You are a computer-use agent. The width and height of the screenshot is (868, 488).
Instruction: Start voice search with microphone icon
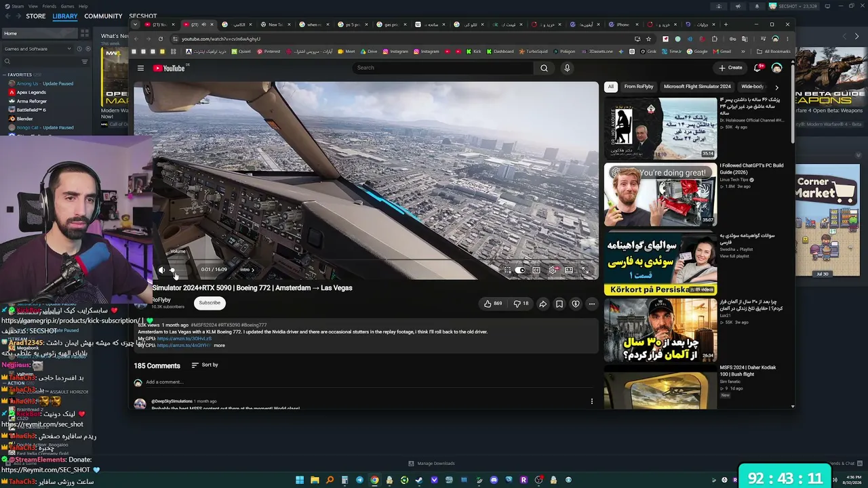pos(567,68)
